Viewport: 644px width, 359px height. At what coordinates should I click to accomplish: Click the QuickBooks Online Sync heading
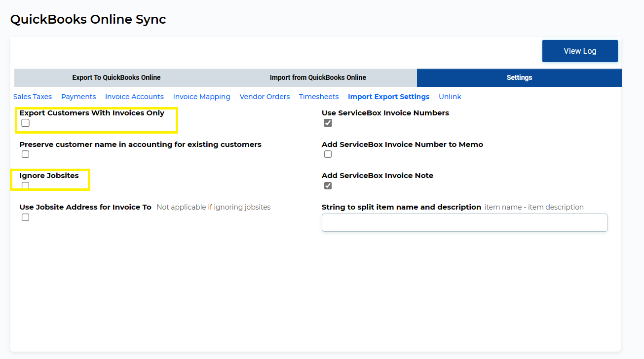[88, 19]
